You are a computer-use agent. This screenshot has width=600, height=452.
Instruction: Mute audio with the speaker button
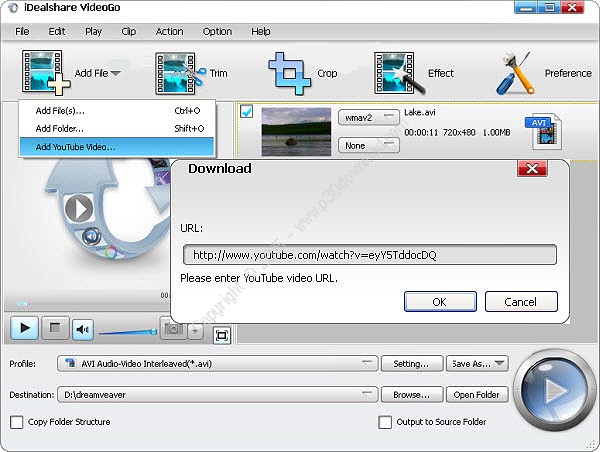tap(83, 328)
